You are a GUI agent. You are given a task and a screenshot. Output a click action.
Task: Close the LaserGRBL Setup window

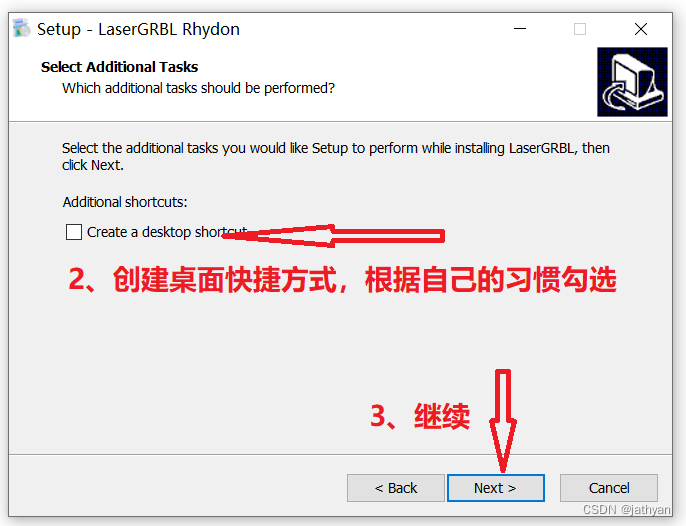(640, 29)
